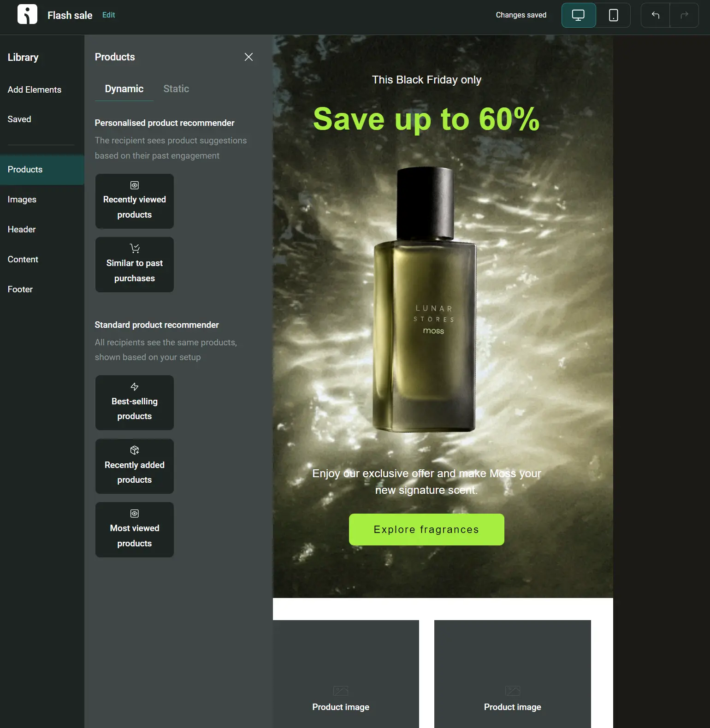
Task: Select the This Black Friday only text
Action: pos(426,80)
